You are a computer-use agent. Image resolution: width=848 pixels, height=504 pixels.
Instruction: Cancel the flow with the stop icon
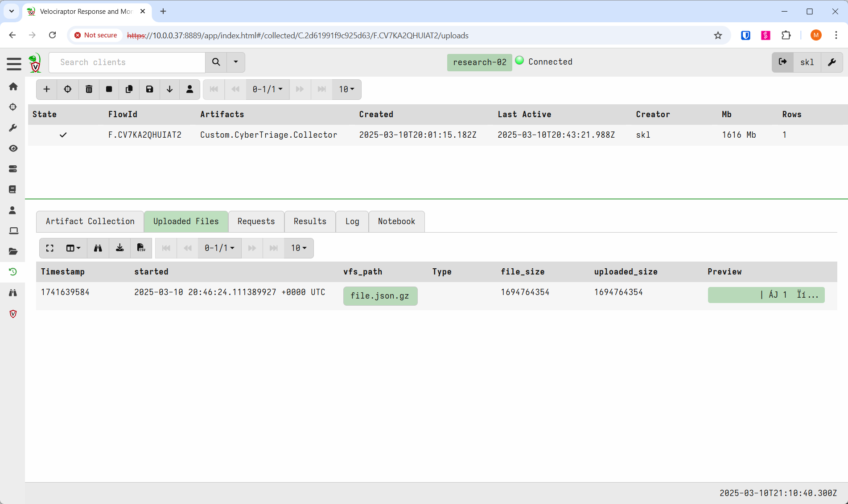coord(109,89)
